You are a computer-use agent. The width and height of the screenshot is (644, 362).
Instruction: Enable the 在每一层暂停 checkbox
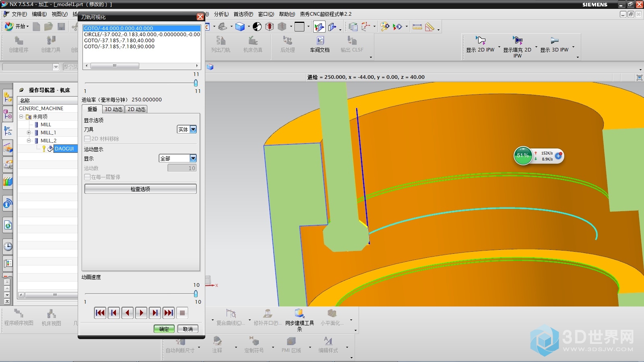[87, 177]
